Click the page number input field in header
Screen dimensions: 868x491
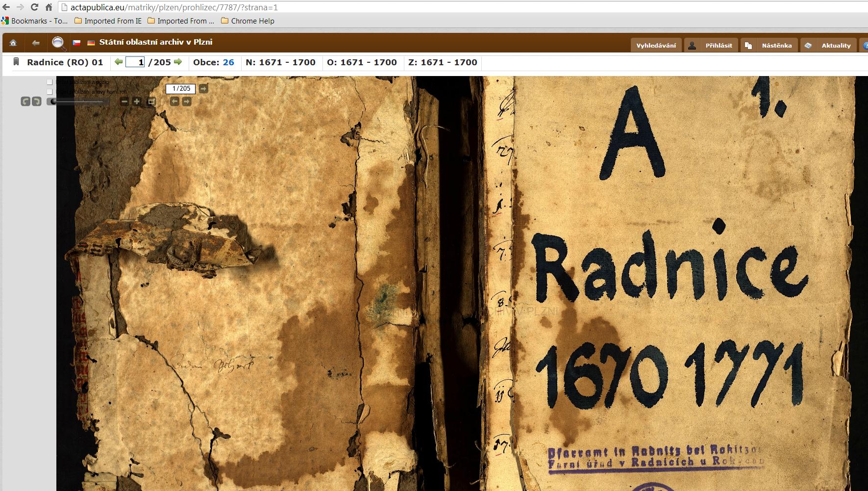135,62
